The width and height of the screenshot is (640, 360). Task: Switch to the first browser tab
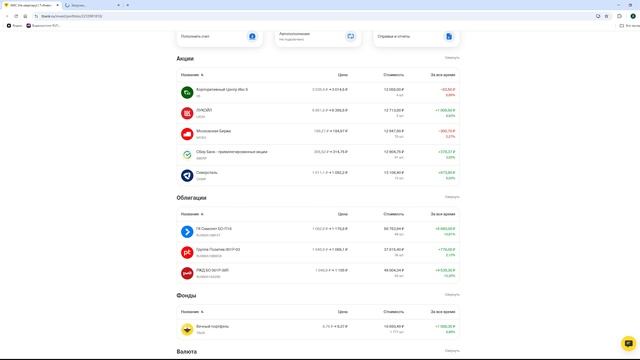(x=31, y=5)
